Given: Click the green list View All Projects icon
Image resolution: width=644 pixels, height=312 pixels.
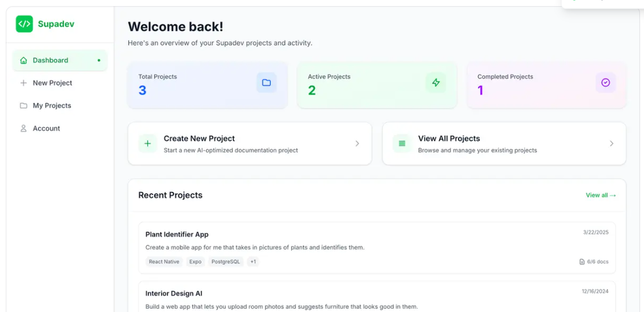Looking at the screenshot, I should click(402, 143).
